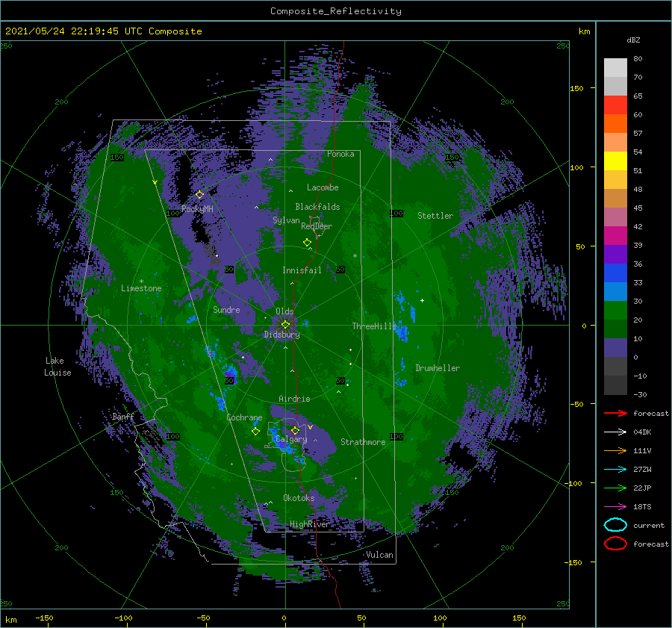Click the white 04DK arrow symbol

point(615,432)
